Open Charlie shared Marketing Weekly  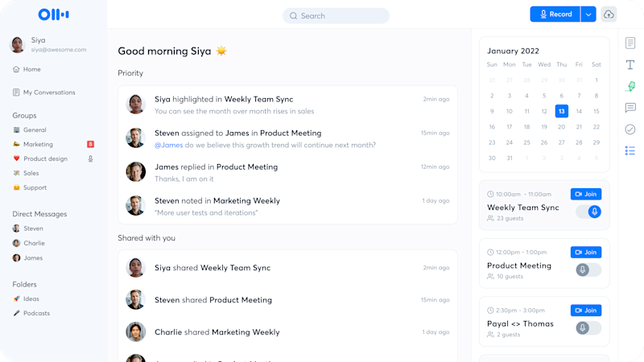[x=287, y=332]
